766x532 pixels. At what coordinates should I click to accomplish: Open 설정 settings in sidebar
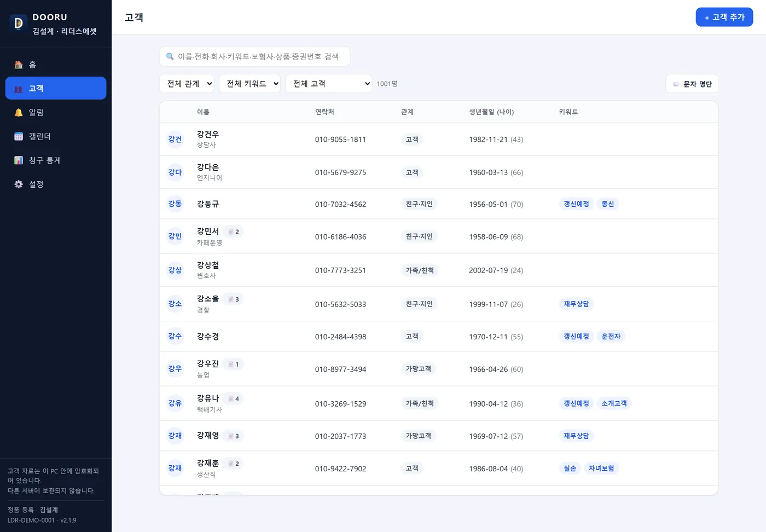pyautogui.click(x=56, y=184)
